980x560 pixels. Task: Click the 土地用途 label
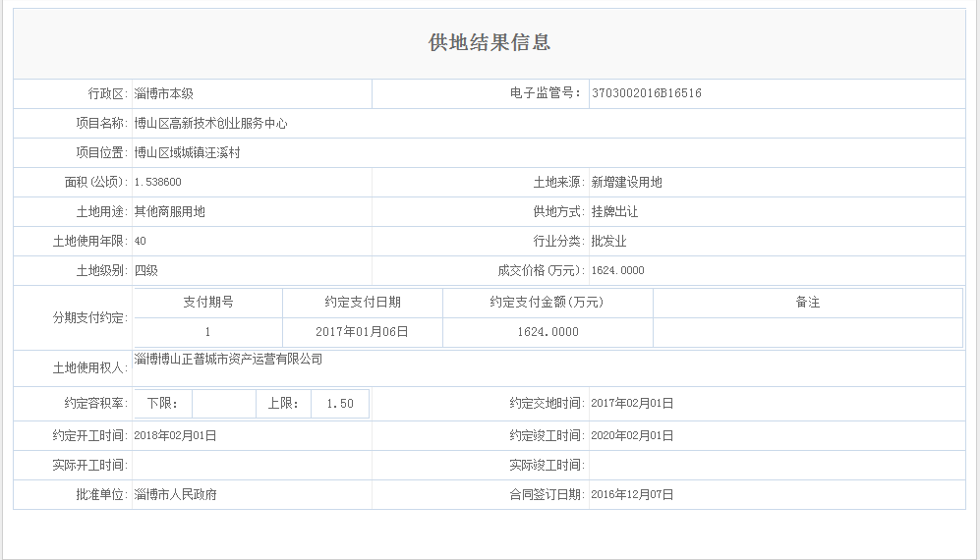[102, 211]
